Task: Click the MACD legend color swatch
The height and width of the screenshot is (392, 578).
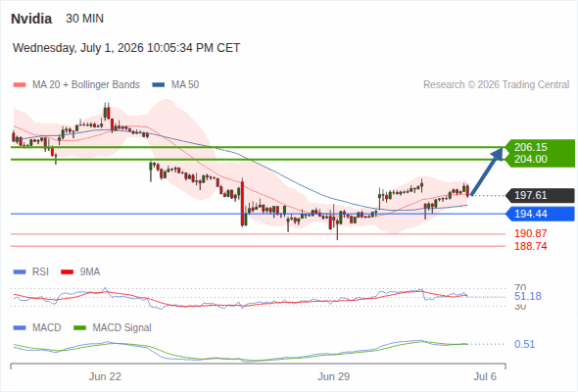Action: (20, 328)
